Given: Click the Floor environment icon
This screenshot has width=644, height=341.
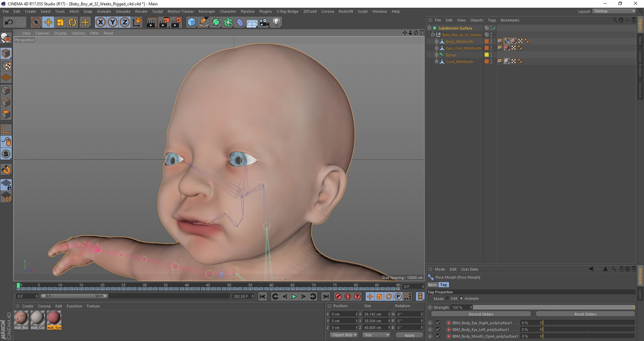Looking at the screenshot, I should (x=252, y=22).
